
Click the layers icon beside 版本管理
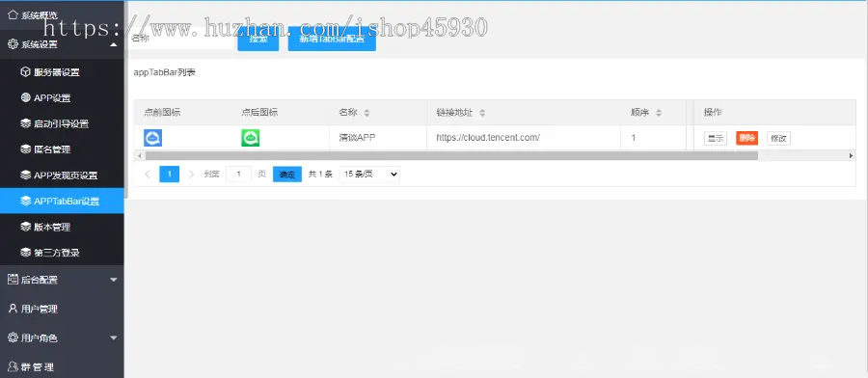[x=25, y=227]
